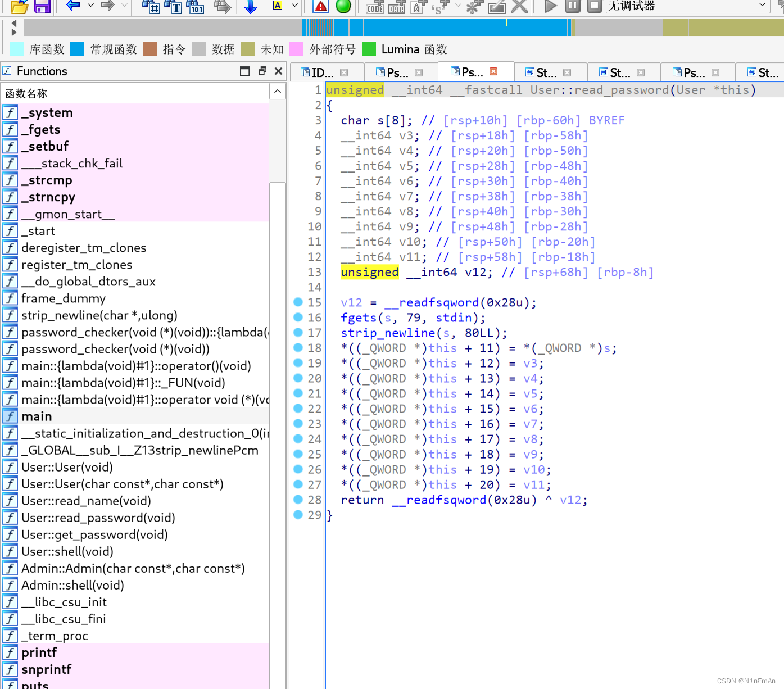Viewport: 784px width, 689px height.
Task: Select User::read_password(void) function
Action: tap(135, 518)
